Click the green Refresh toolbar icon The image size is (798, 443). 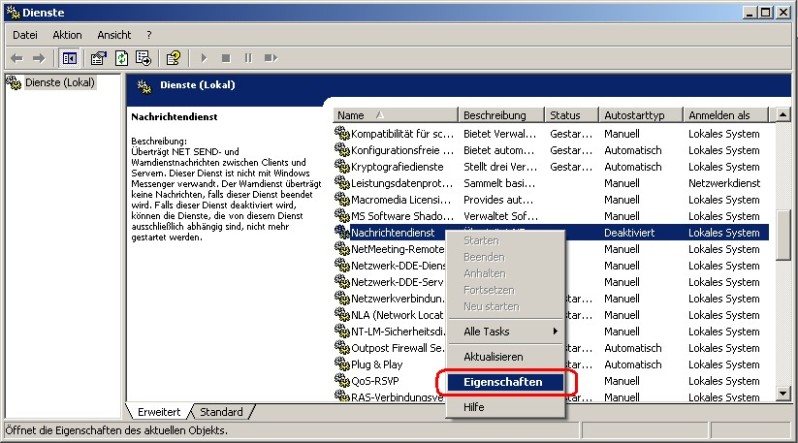coord(121,58)
